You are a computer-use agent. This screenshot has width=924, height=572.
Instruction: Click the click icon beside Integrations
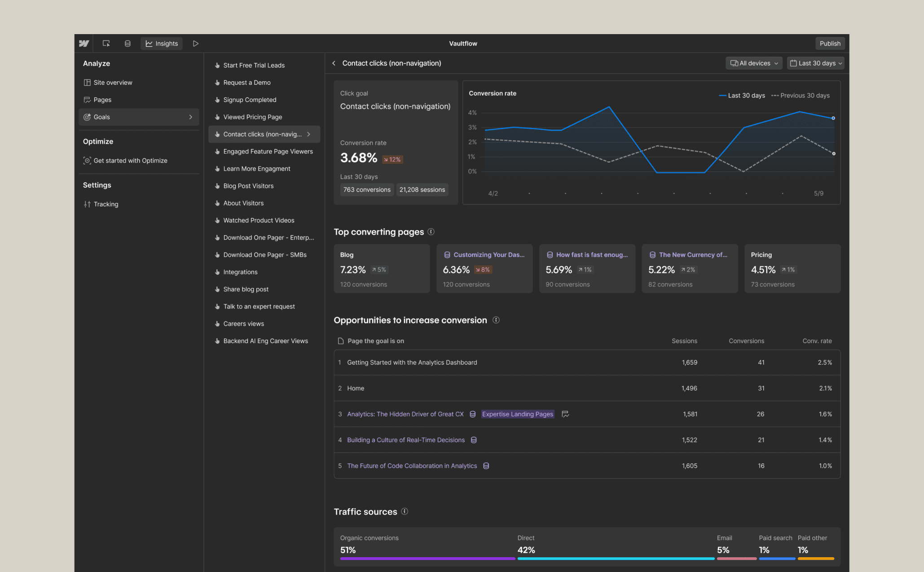click(217, 272)
